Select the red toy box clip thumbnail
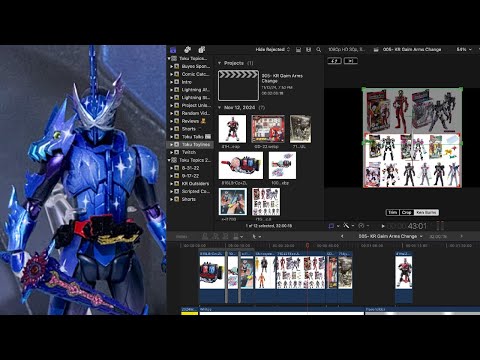The image size is (480, 360). pyautogui.click(x=268, y=129)
